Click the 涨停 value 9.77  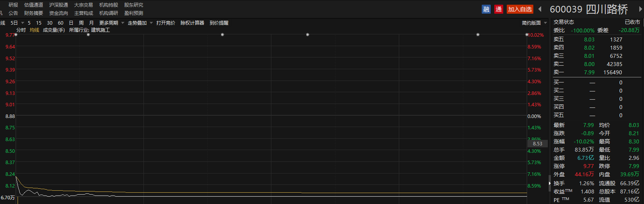click(588, 166)
